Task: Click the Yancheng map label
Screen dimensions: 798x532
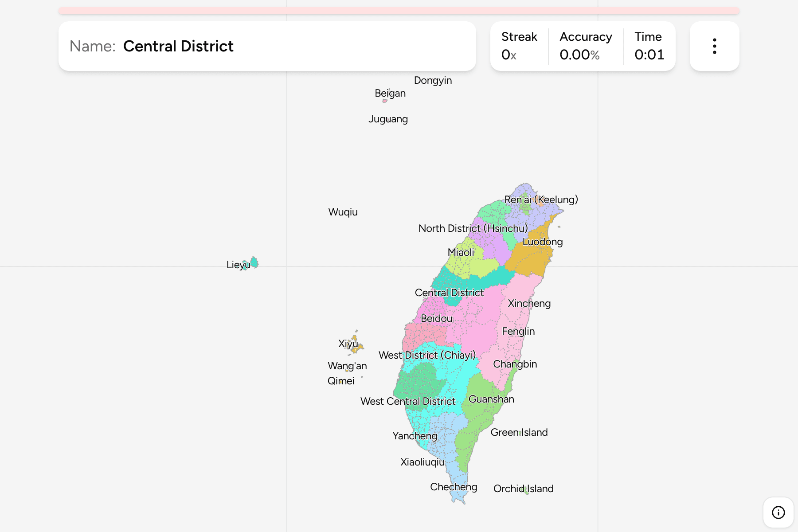Action: [415, 436]
